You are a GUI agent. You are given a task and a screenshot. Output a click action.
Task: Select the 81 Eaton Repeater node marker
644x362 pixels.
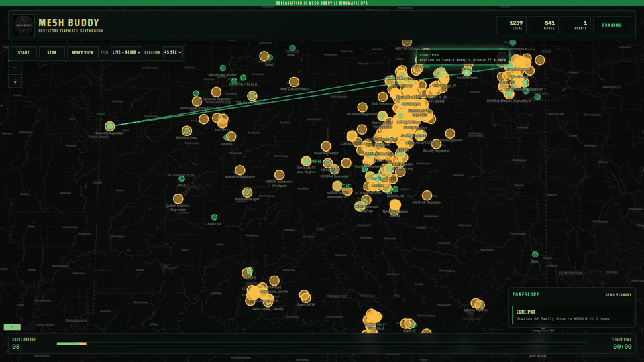point(362,107)
